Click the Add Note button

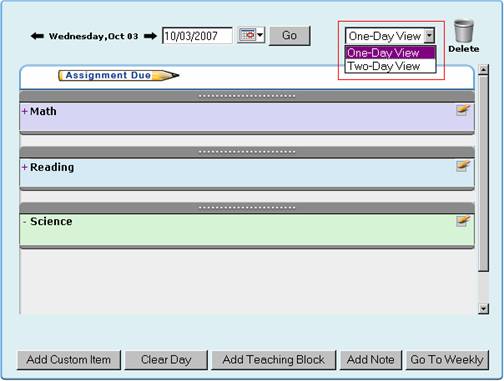pos(371,360)
